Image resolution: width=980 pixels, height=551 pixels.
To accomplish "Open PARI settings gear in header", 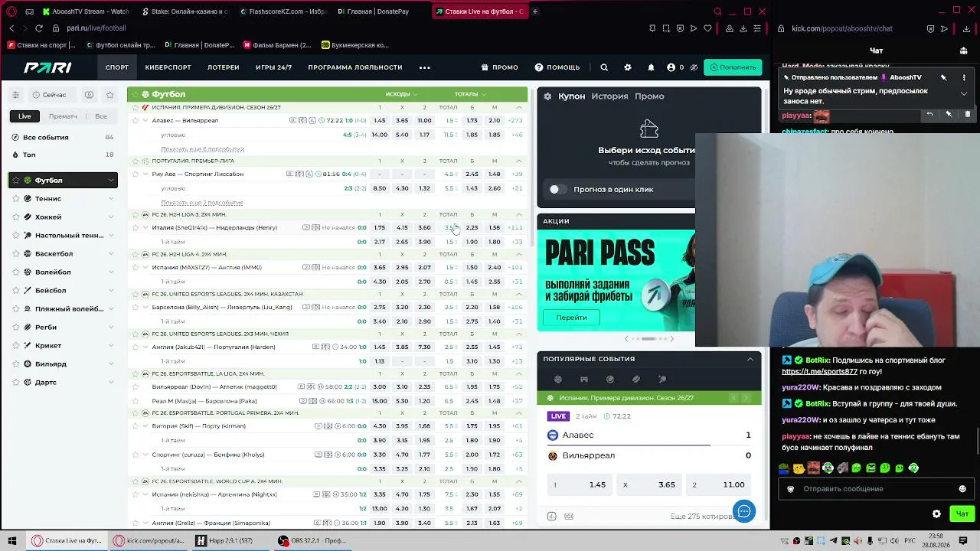I will tap(628, 67).
